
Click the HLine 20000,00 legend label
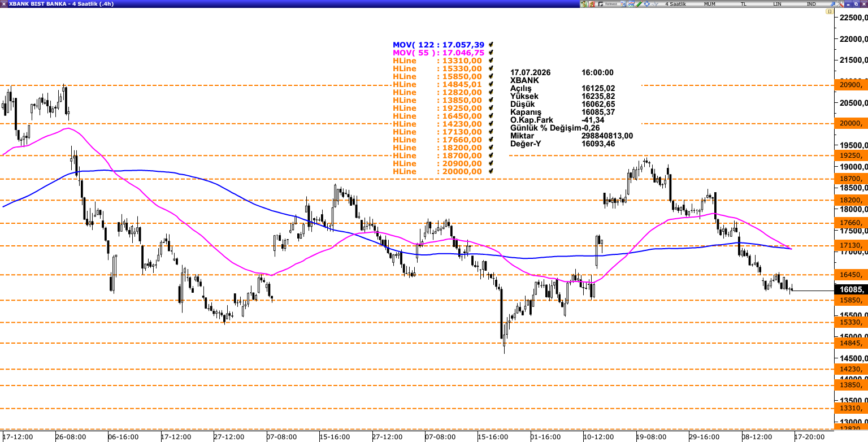click(x=437, y=171)
